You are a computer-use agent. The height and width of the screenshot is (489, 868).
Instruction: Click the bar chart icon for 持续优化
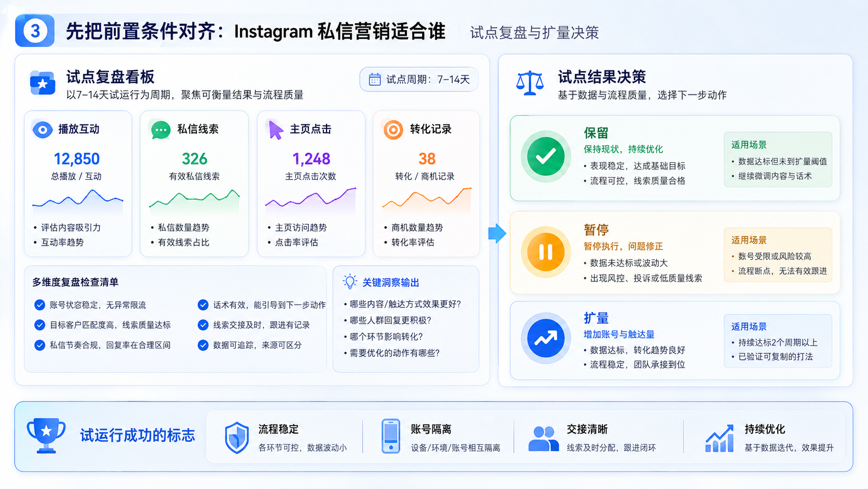(720, 438)
